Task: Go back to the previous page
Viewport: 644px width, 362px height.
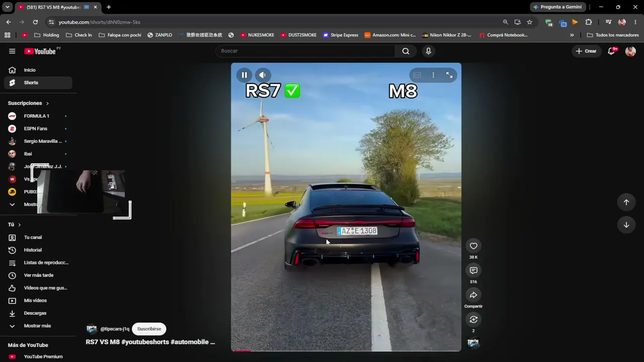Action: 9,22
